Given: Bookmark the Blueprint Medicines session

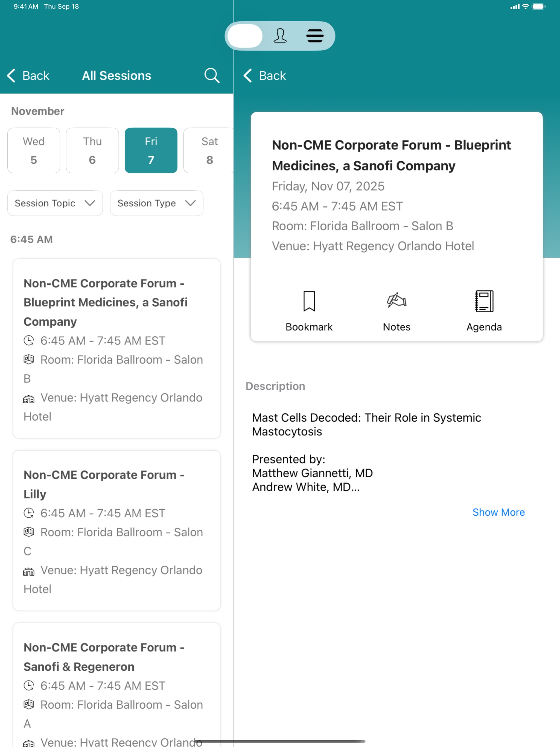Looking at the screenshot, I should point(309,311).
